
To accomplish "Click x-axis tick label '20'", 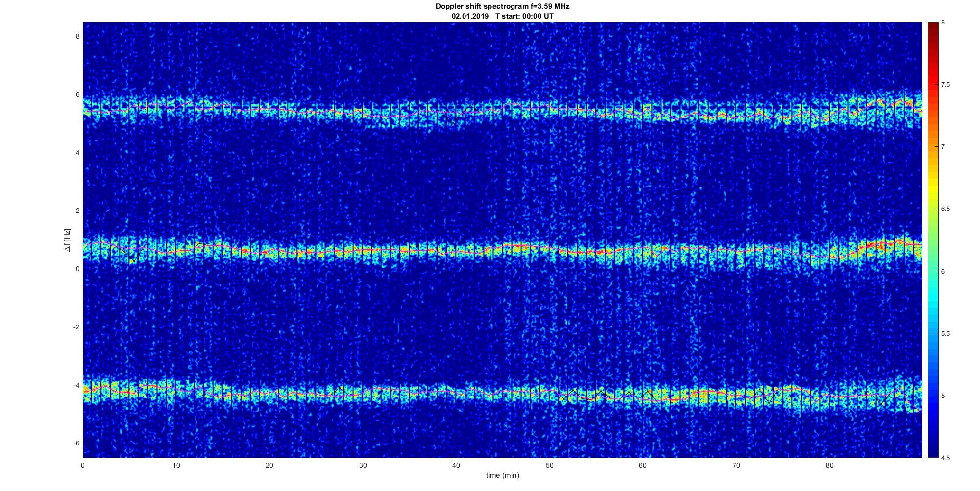I will (x=269, y=465).
